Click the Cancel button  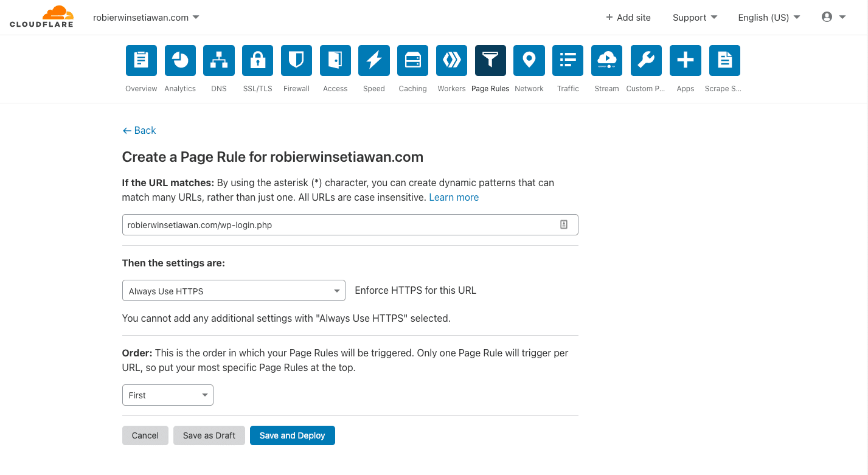click(145, 435)
